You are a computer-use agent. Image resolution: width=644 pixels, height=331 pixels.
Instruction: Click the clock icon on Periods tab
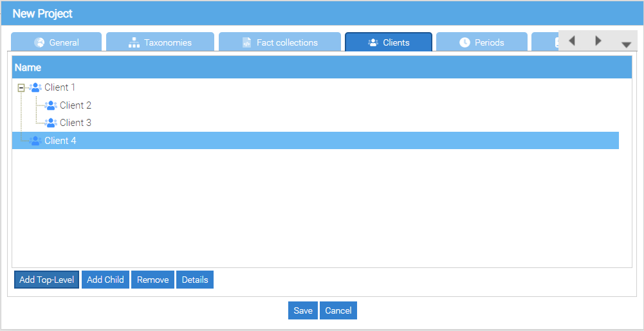point(465,42)
